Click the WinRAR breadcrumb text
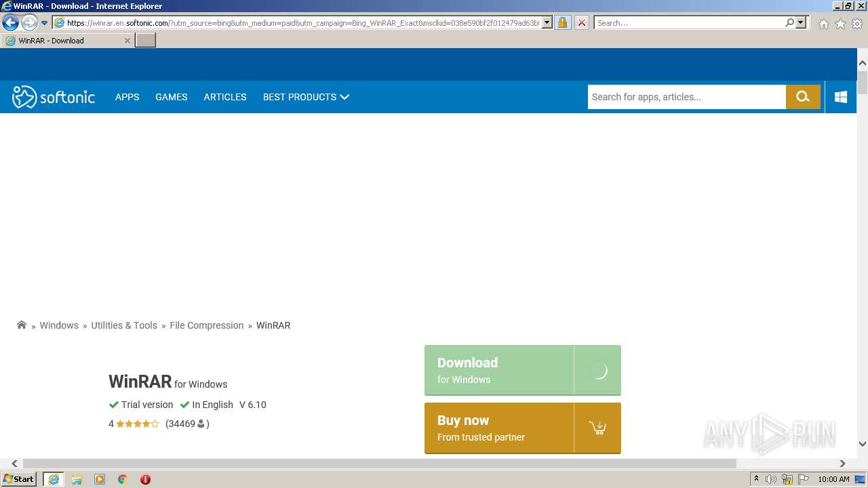This screenshot has height=488, width=868. click(x=273, y=325)
